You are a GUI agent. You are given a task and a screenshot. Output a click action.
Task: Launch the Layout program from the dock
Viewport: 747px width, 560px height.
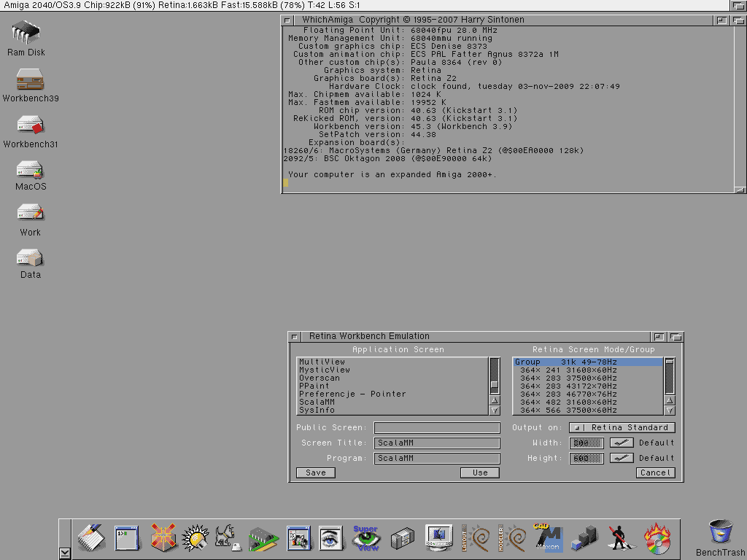click(x=476, y=538)
